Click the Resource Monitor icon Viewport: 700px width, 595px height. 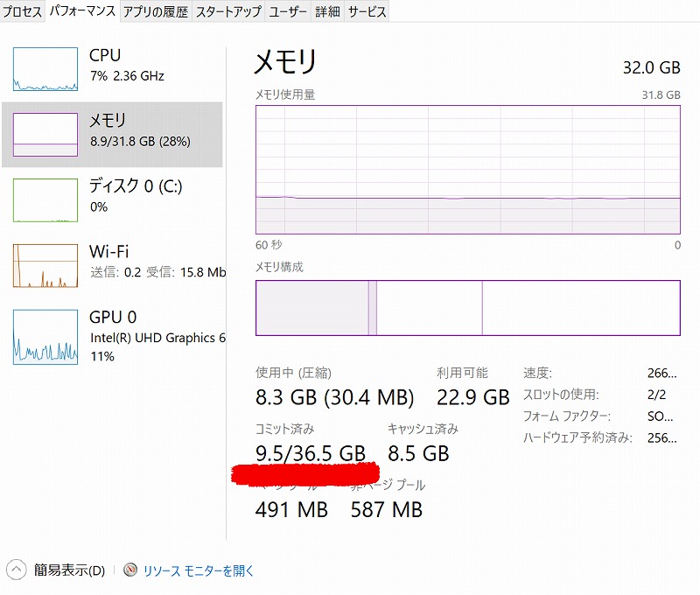pos(130,570)
